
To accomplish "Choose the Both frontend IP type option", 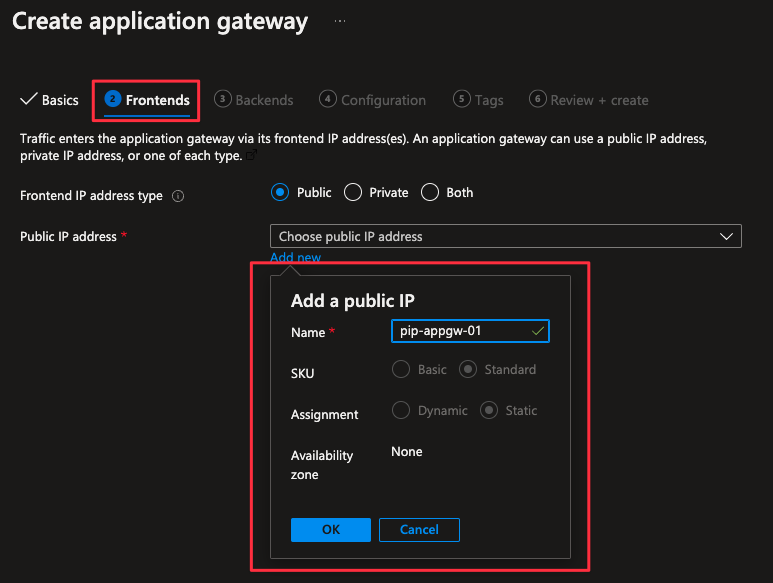I will [x=430, y=192].
